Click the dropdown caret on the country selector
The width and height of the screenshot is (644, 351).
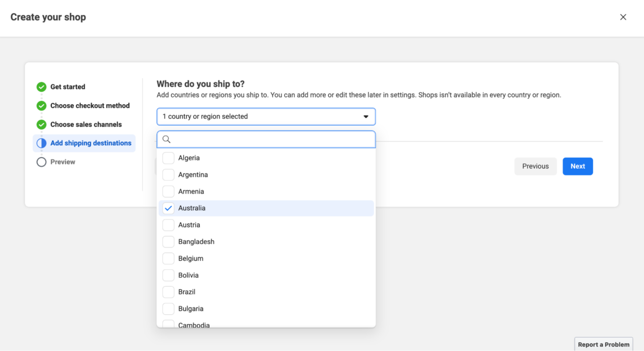[x=366, y=116]
